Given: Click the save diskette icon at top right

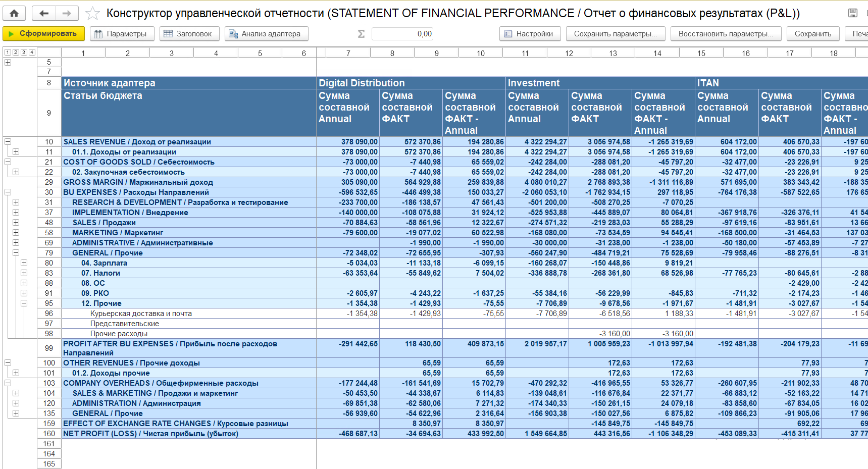Looking at the screenshot, I should point(853,13).
